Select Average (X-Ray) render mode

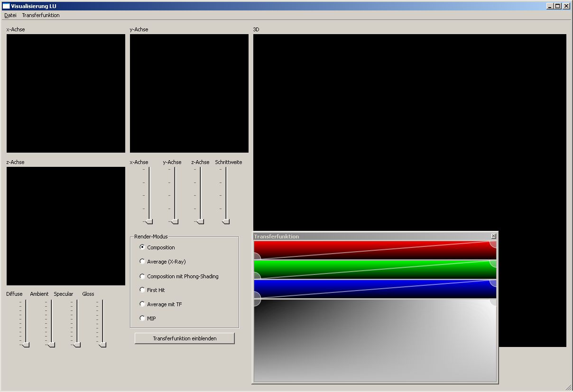pos(142,261)
